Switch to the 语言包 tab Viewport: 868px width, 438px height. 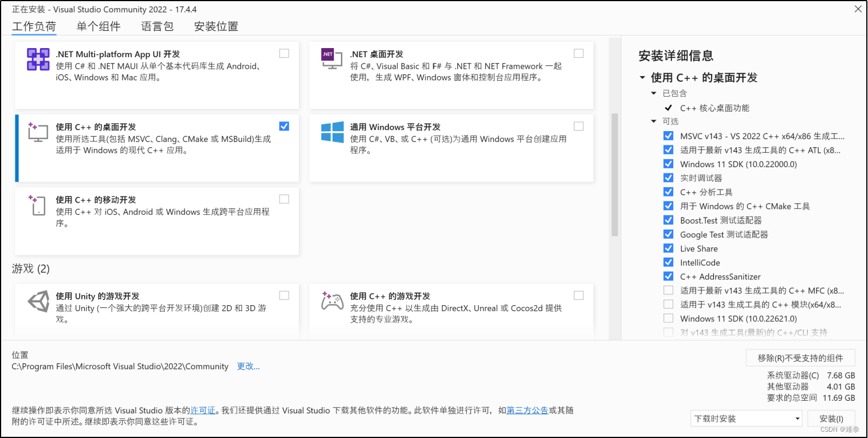157,26
